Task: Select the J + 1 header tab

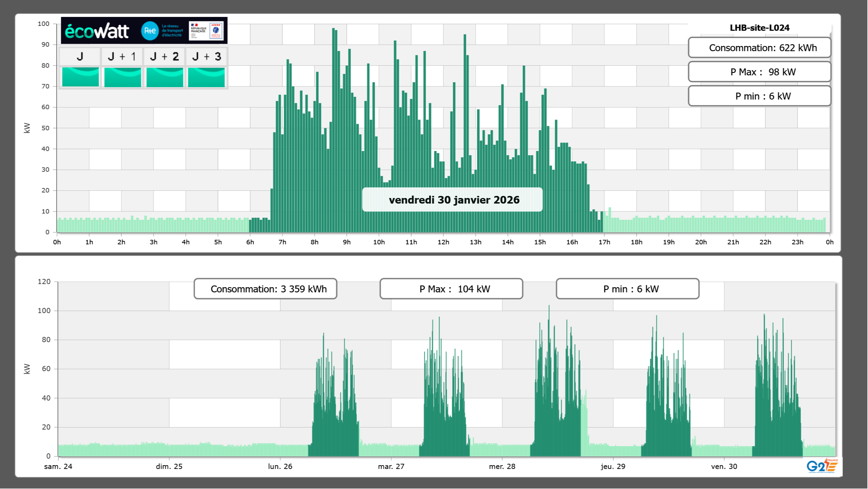Action: click(x=122, y=56)
